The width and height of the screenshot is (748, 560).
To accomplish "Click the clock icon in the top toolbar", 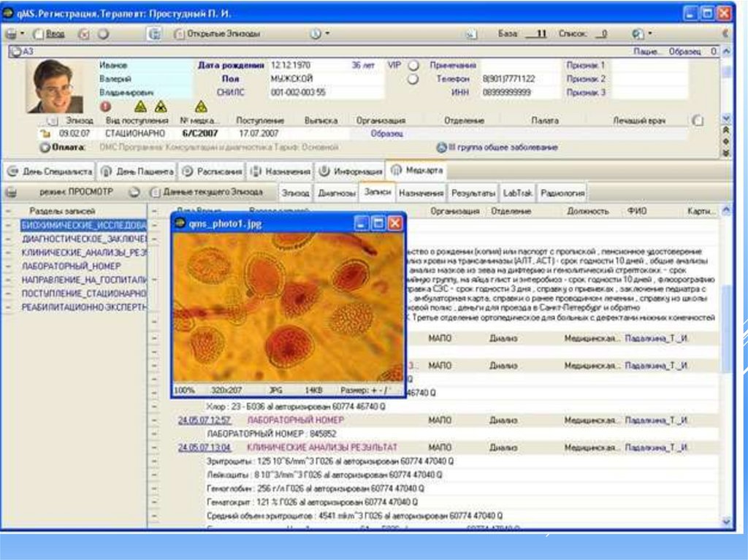I will [316, 34].
